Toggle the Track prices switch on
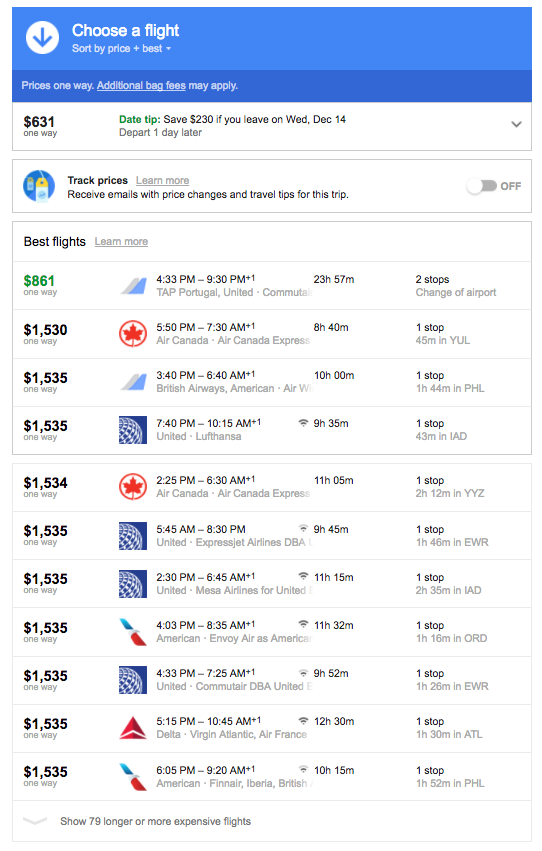The image size is (542, 851). click(x=482, y=186)
